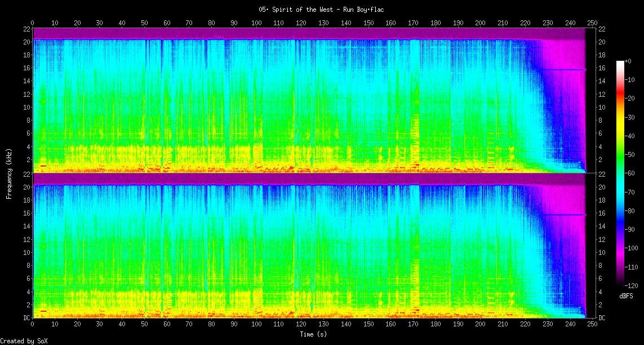
Task: Pick the 50 second tick on bottom time axis
Action: 144,325
